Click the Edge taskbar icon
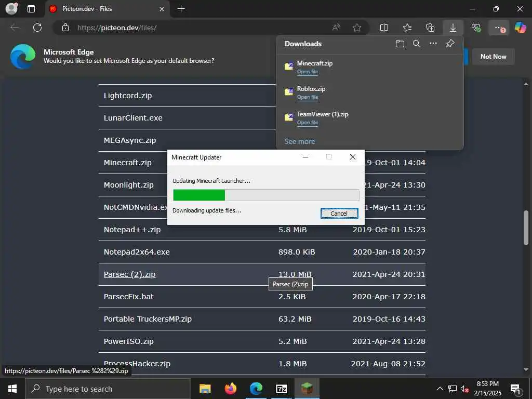 [256, 389]
